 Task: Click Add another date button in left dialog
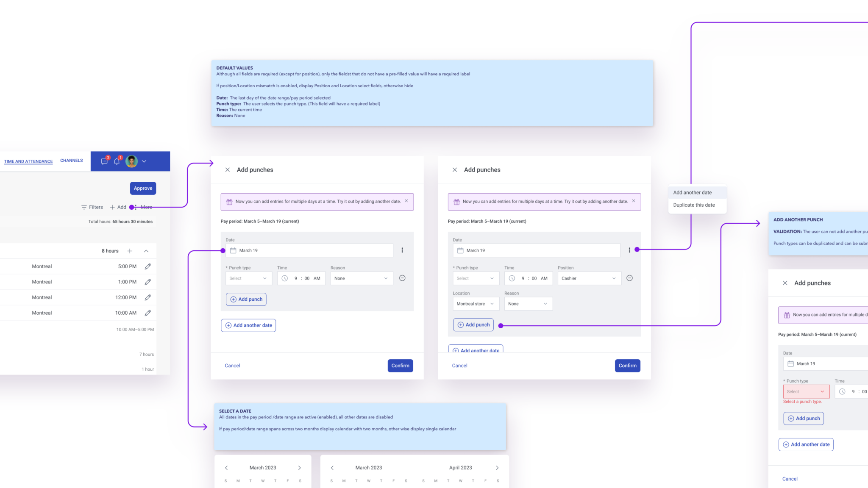coord(249,325)
